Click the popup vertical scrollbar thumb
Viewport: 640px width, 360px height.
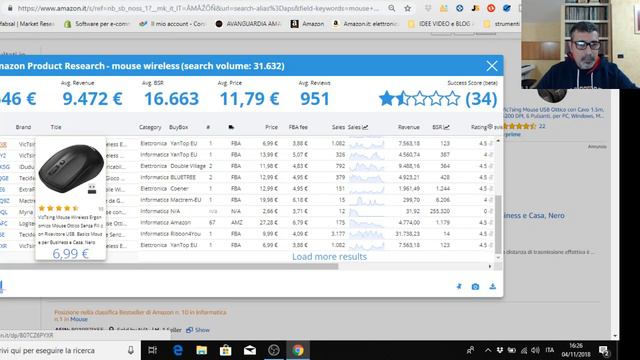pos(498,224)
